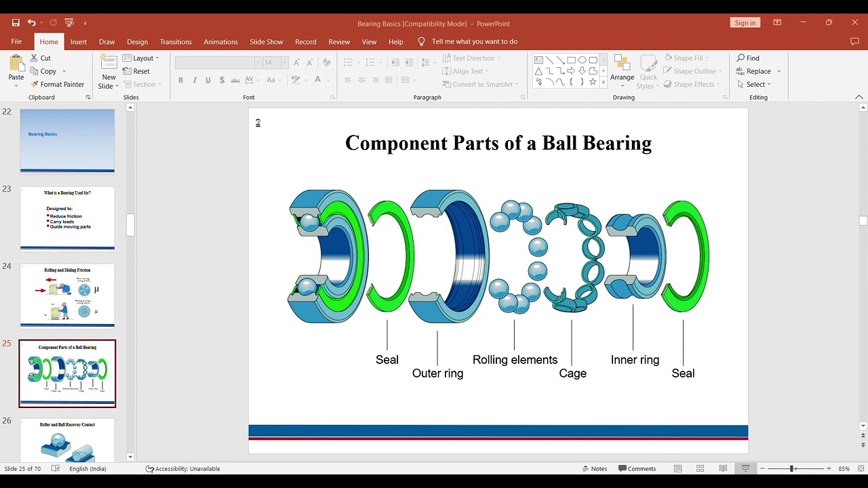868x488 pixels.
Task: Open the Shape Outline dropdown
Action: pos(691,71)
